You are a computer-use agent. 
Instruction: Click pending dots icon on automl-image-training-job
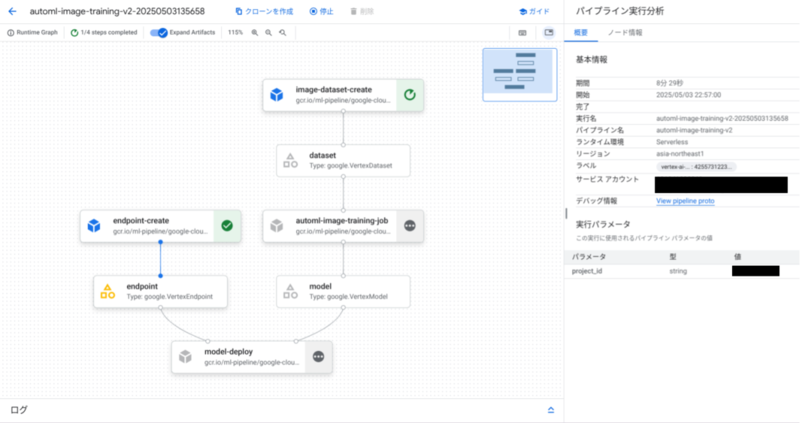click(x=410, y=226)
